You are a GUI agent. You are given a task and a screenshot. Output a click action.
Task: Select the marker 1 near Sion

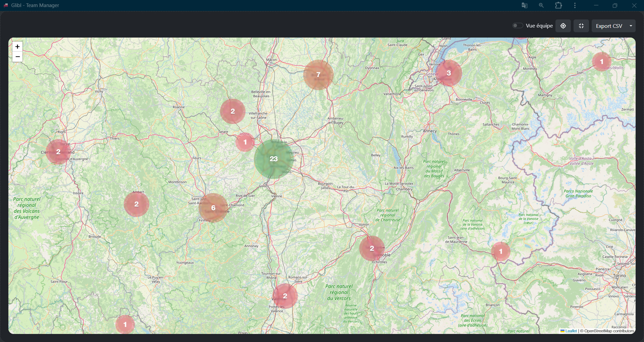(x=602, y=62)
